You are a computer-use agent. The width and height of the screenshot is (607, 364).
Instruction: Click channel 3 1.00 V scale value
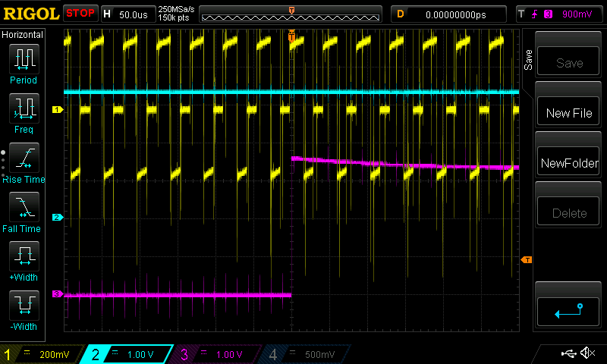[229, 355]
